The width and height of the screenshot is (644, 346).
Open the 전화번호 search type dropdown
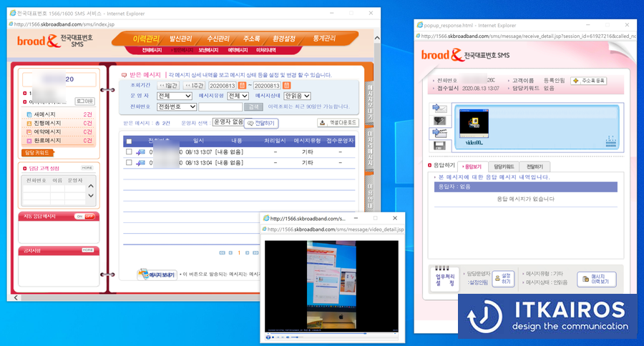click(177, 107)
